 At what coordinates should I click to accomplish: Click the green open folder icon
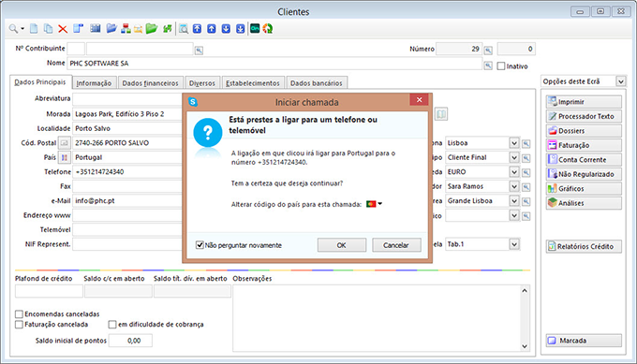(x=152, y=29)
